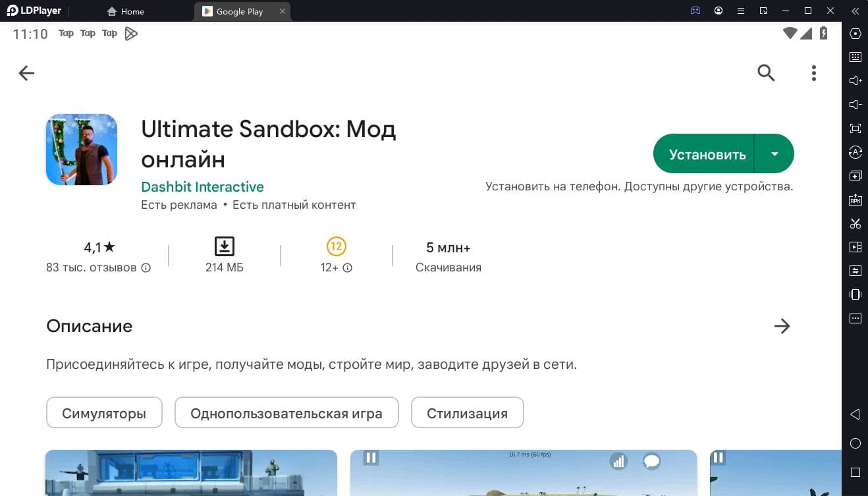
Task: Open Dashbit Interactive developer page
Action: (x=202, y=187)
